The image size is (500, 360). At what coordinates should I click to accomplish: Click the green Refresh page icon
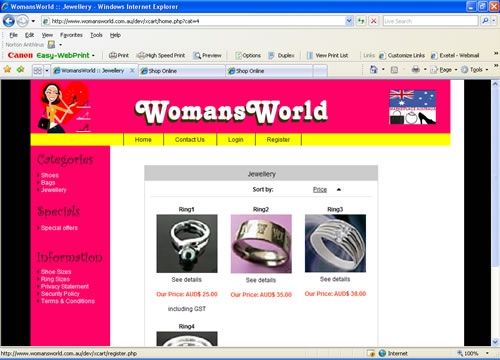[x=361, y=21]
